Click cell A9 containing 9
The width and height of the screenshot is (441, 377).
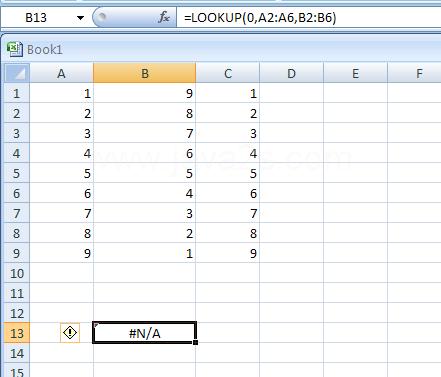point(62,253)
